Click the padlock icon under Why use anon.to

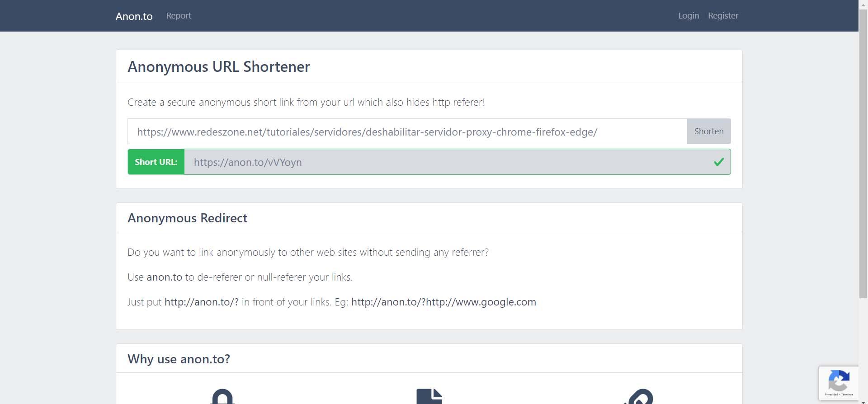coord(222,397)
